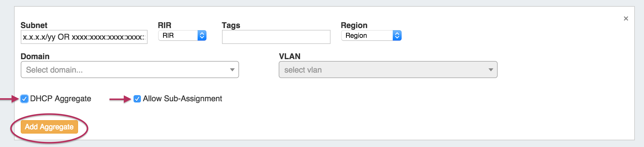Click into the Tags text field
The width and height of the screenshot is (644, 147).
tap(276, 37)
